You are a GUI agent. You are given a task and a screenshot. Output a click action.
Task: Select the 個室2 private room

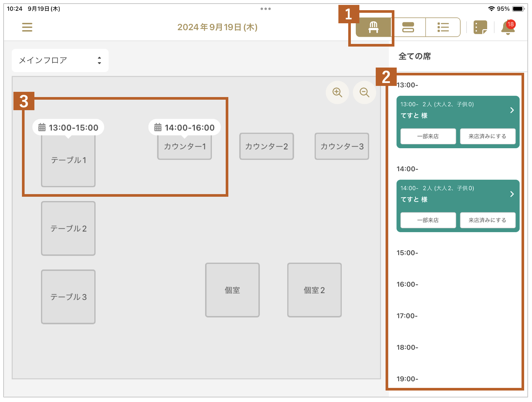click(314, 290)
